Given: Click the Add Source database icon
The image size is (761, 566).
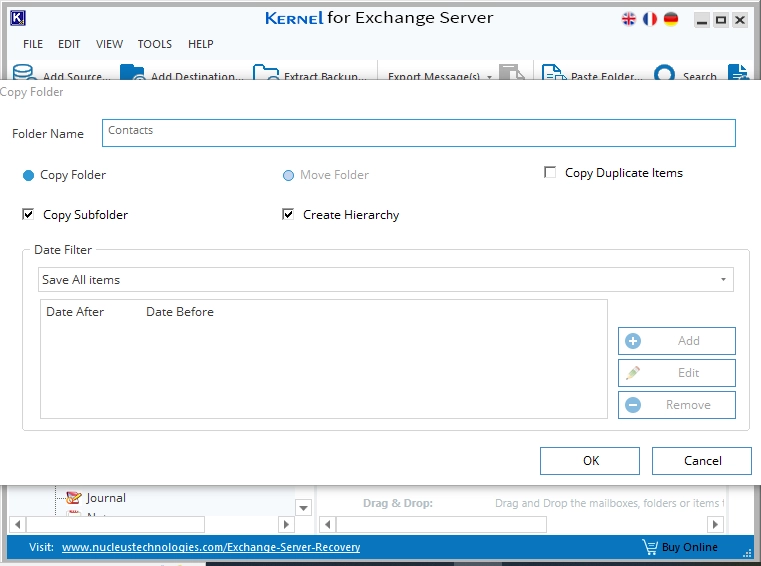Looking at the screenshot, I should (23, 72).
